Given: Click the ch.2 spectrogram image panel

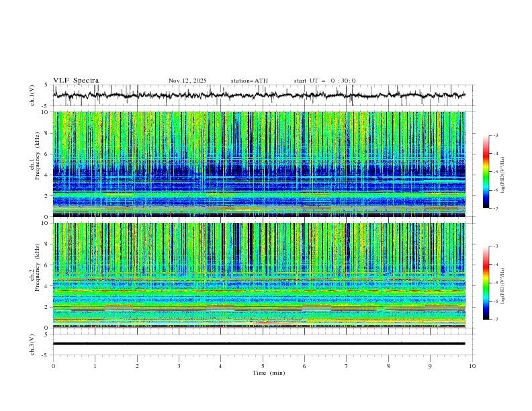Looking at the screenshot, I should [x=259, y=275].
